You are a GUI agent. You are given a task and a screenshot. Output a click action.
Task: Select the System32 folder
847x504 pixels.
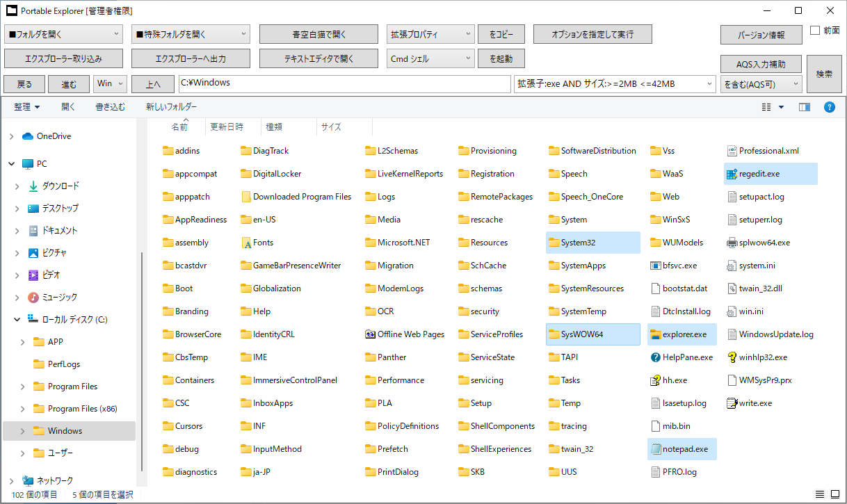(592, 243)
